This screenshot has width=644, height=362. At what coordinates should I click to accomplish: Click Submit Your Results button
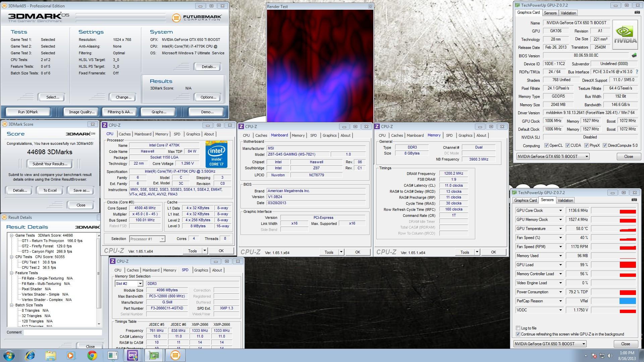tap(50, 164)
